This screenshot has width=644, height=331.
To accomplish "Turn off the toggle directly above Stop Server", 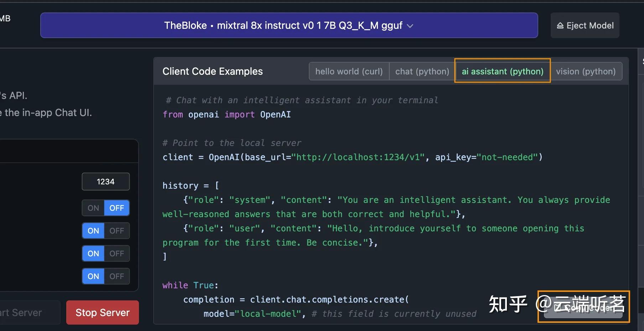I will pyautogui.click(x=117, y=276).
